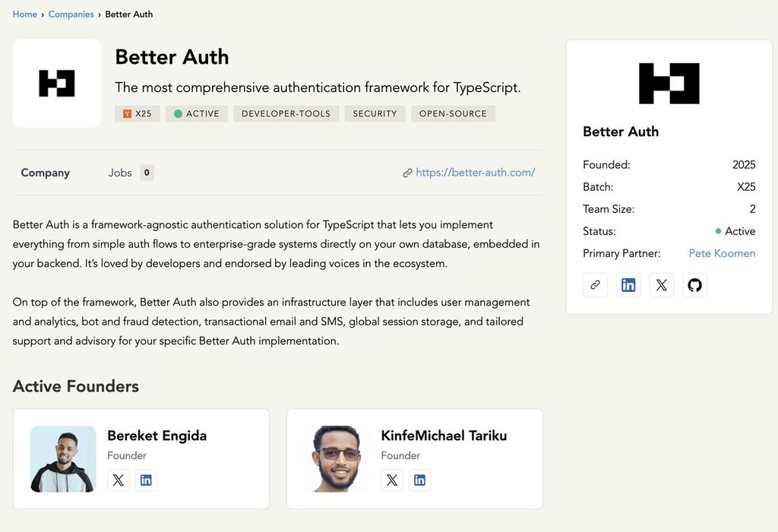778x532 pixels.
Task: Open KinfeMichael Tariku's LinkedIn icon
Action: [x=419, y=480]
